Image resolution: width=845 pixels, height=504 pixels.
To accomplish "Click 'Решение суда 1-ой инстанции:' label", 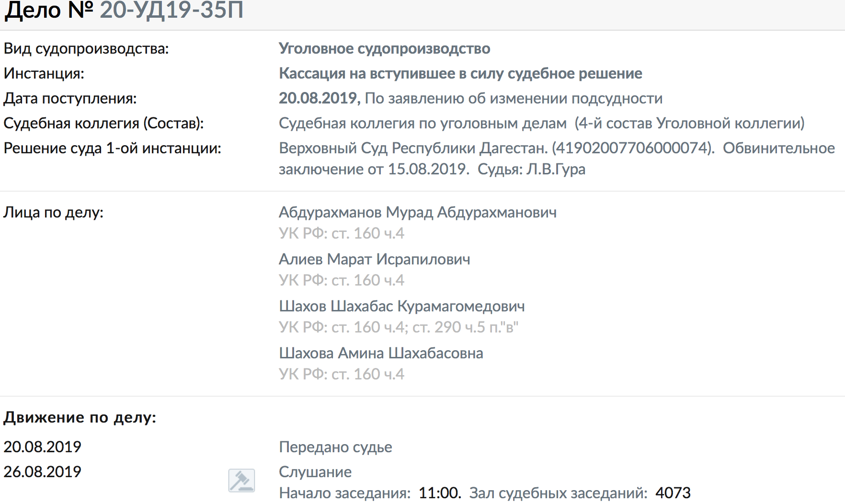I will 113,148.
